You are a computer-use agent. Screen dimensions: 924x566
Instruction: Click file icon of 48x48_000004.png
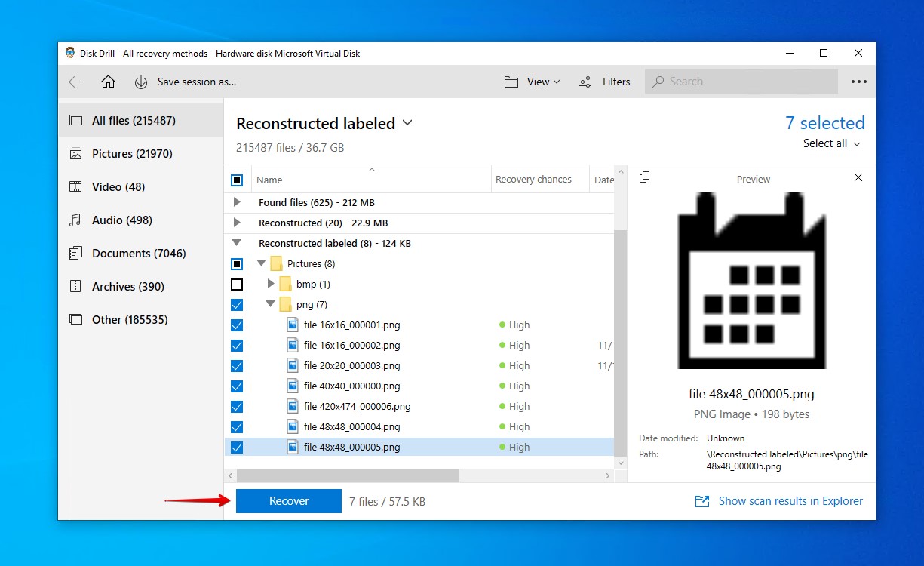pos(293,426)
